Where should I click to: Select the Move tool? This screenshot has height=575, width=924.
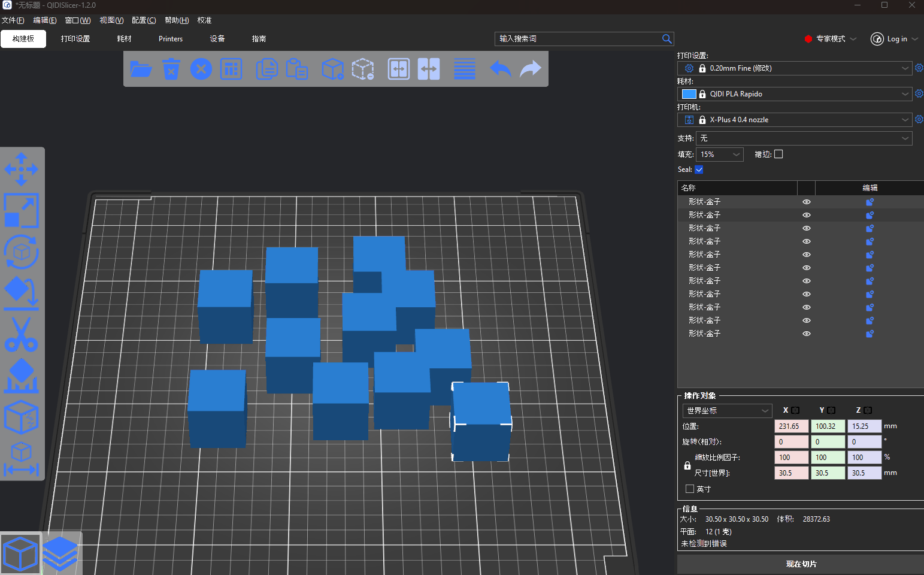pyautogui.click(x=22, y=169)
